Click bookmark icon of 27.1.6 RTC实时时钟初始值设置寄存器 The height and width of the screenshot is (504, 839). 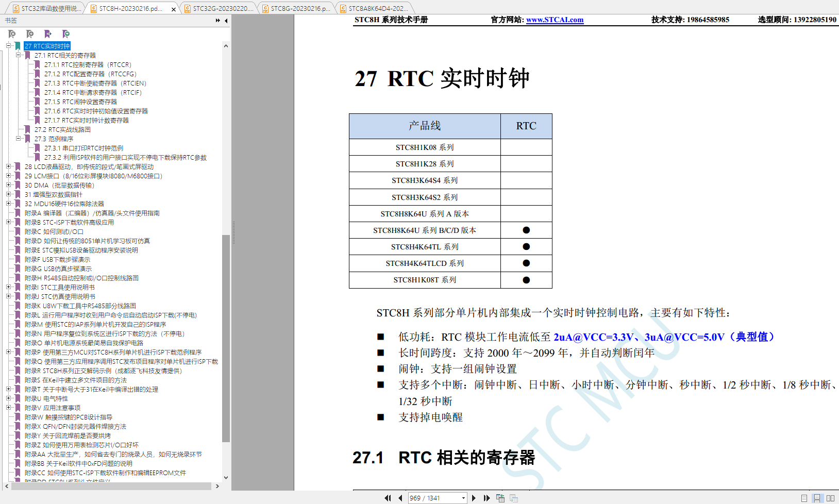click(37, 111)
